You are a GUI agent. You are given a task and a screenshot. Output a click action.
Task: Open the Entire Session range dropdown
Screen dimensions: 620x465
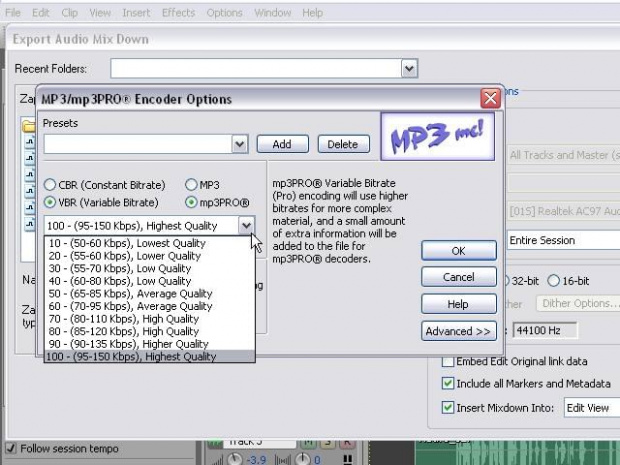coord(563,240)
